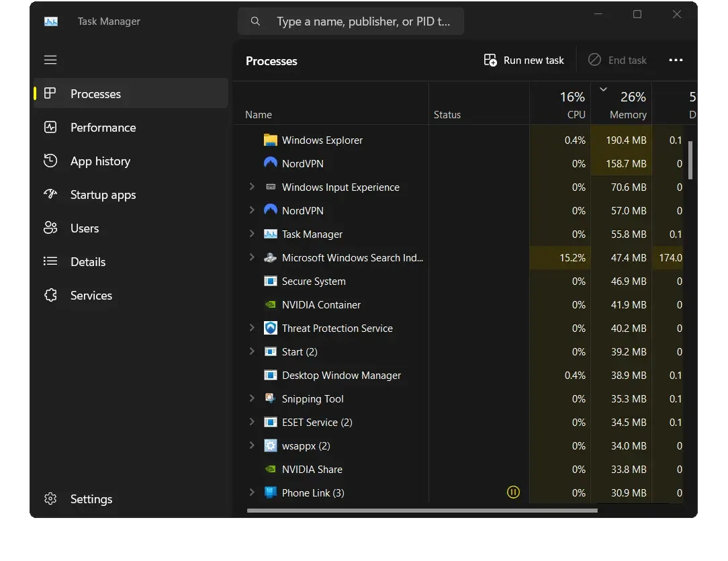Click the Users people icon
The image size is (728, 561).
click(x=50, y=228)
